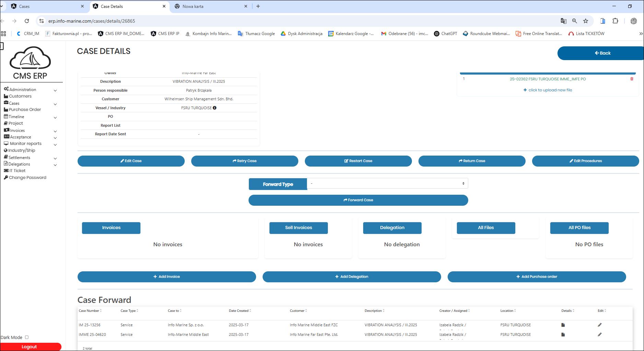Screen dimensions: 644x351
Task: Open the Forward Type dropdown
Action: [x=387, y=183]
